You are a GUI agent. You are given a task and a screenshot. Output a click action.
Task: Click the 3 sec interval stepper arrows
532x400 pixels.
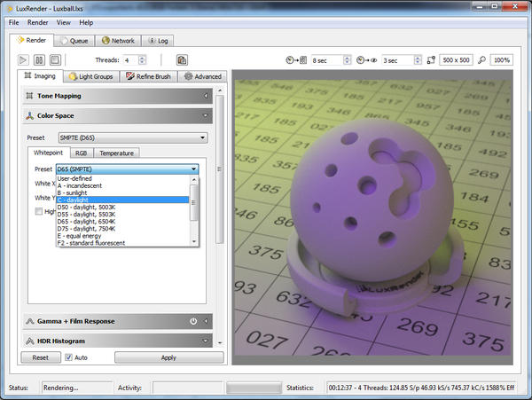[x=418, y=60]
